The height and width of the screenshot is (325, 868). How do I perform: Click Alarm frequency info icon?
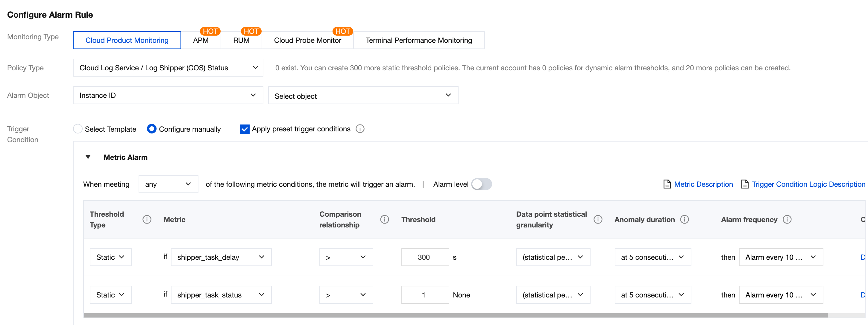click(x=787, y=219)
